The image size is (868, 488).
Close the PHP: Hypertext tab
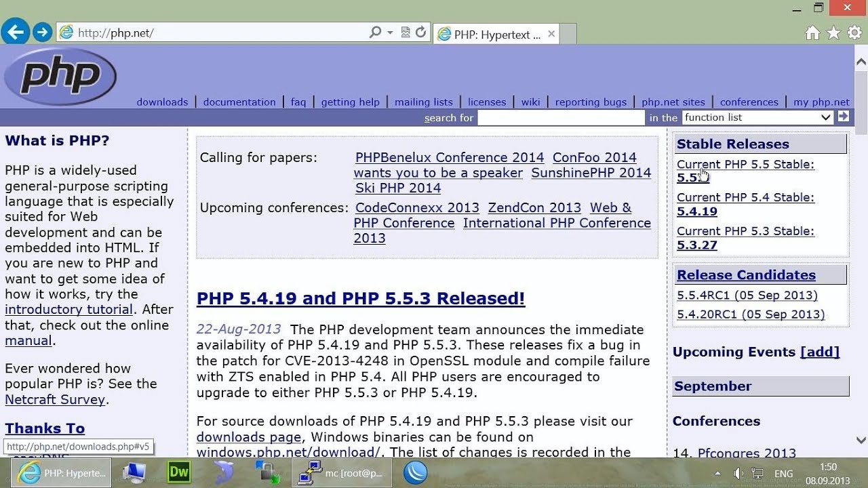coord(551,34)
